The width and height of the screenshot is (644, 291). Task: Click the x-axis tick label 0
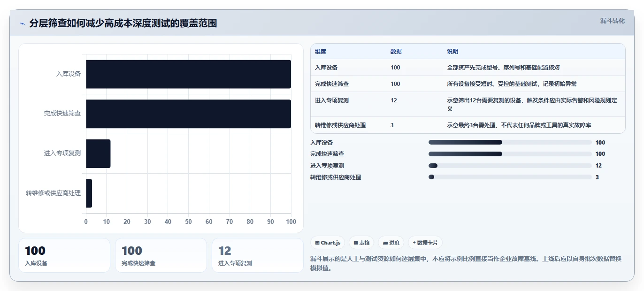[x=86, y=222]
